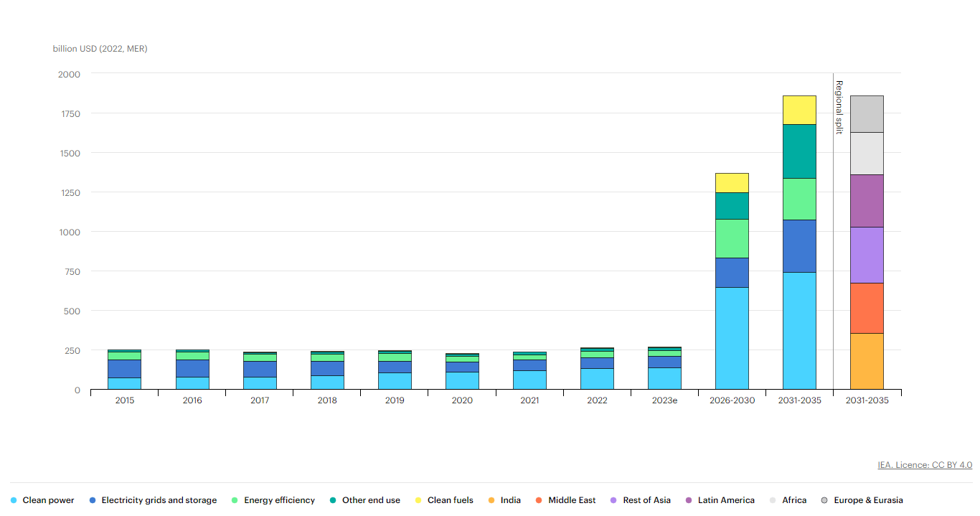The height and width of the screenshot is (516, 980).
Task: Click Clean power segment of 2026-2030 bar
Action: [x=732, y=338]
